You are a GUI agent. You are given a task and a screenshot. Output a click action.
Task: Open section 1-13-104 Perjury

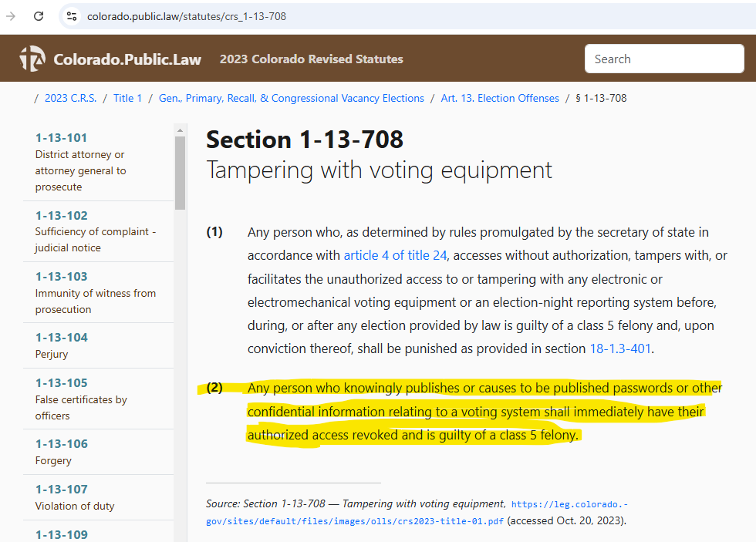[61, 337]
